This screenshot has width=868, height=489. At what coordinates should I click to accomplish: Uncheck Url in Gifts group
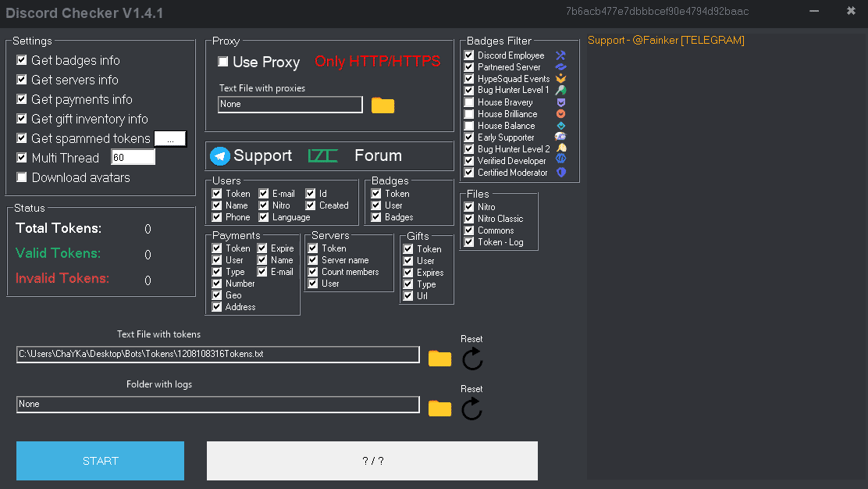click(x=408, y=296)
